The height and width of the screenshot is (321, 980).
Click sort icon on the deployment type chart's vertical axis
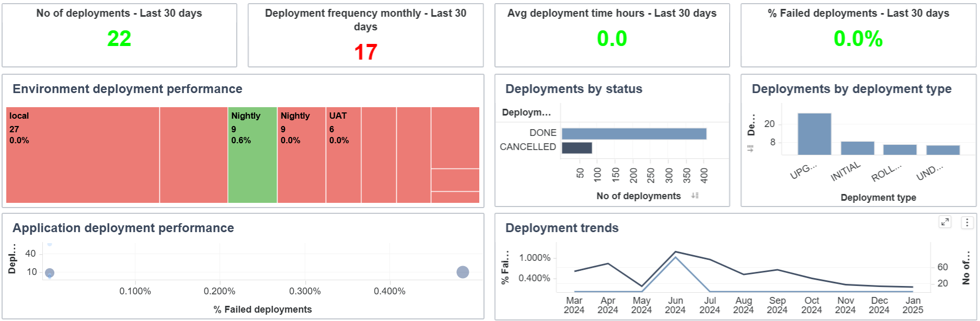pos(751,149)
